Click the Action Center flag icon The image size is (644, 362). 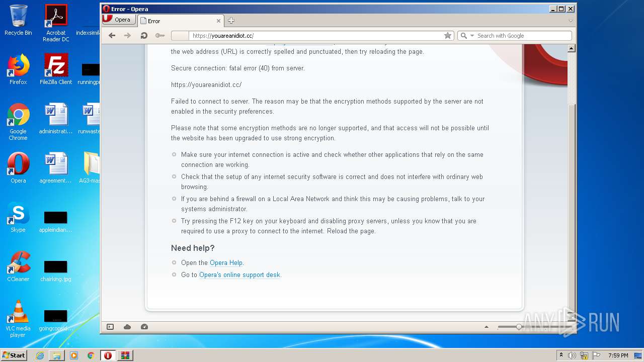point(596,355)
